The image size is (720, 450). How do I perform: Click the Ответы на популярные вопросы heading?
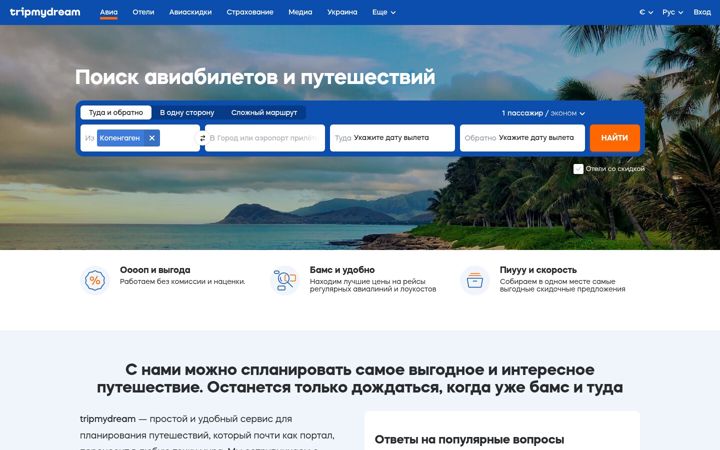(x=469, y=439)
